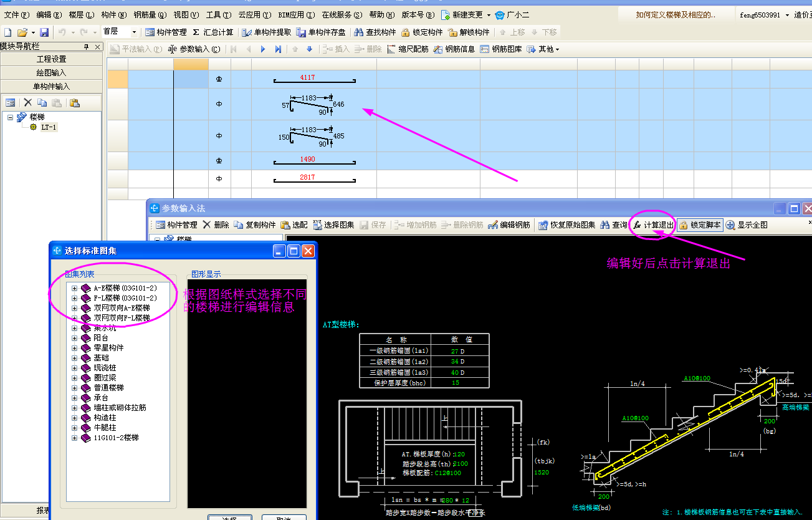The height and width of the screenshot is (520, 812).
Task: Open 钢筋信息 toolbar item
Action: pos(454,49)
